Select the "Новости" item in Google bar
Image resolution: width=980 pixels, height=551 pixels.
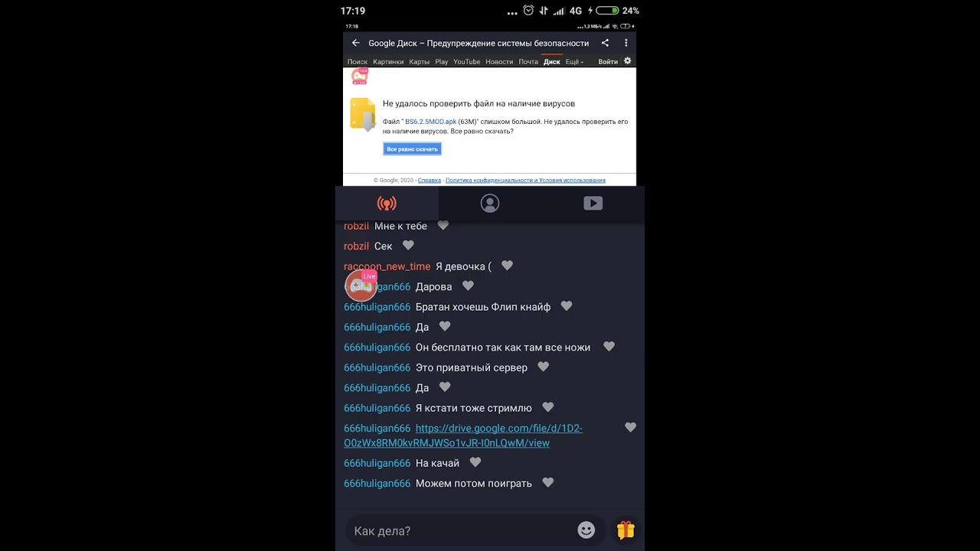[x=499, y=62]
